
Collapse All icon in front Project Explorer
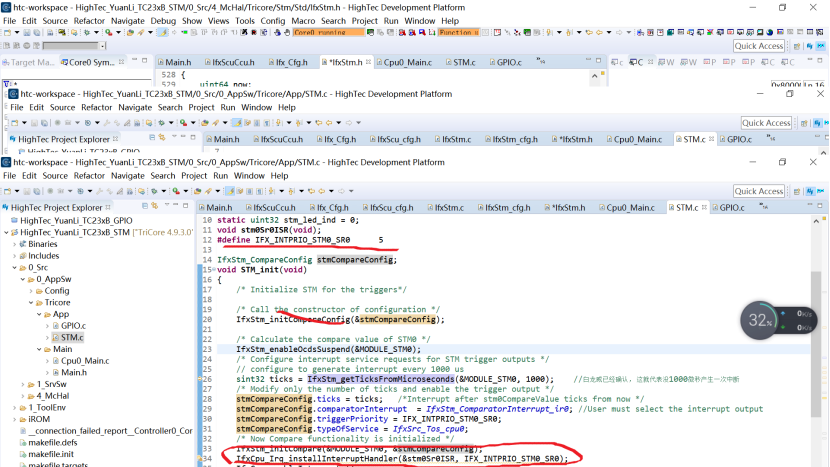click(145, 205)
